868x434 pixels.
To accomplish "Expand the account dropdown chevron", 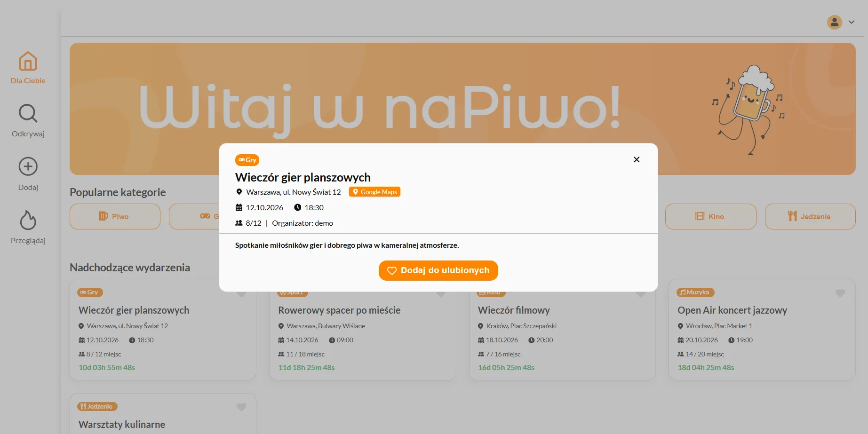I will (x=852, y=22).
